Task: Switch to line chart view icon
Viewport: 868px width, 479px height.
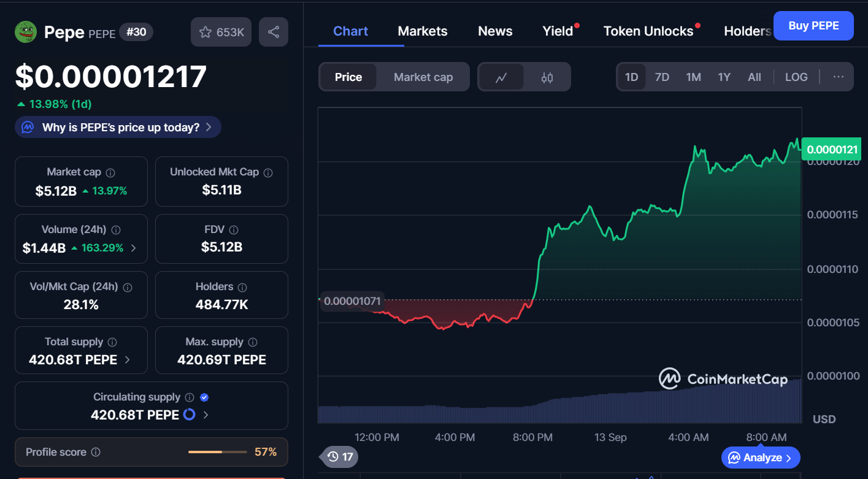Action: click(x=501, y=77)
